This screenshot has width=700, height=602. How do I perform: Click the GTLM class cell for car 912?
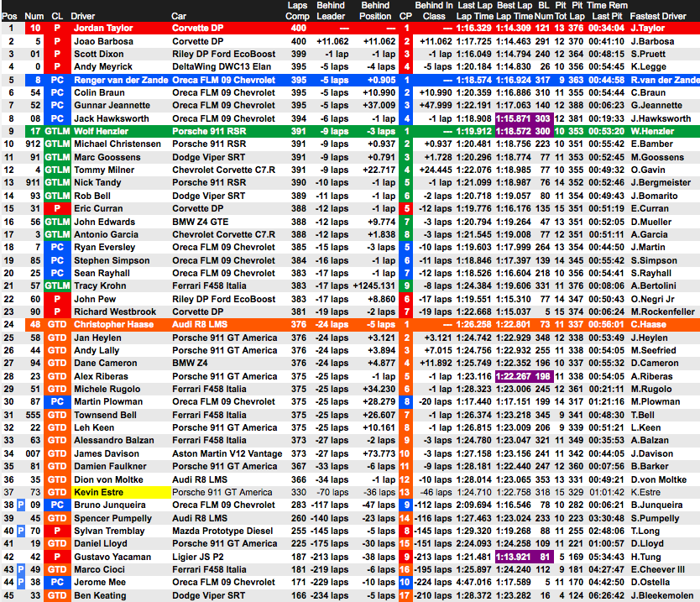coord(57,144)
